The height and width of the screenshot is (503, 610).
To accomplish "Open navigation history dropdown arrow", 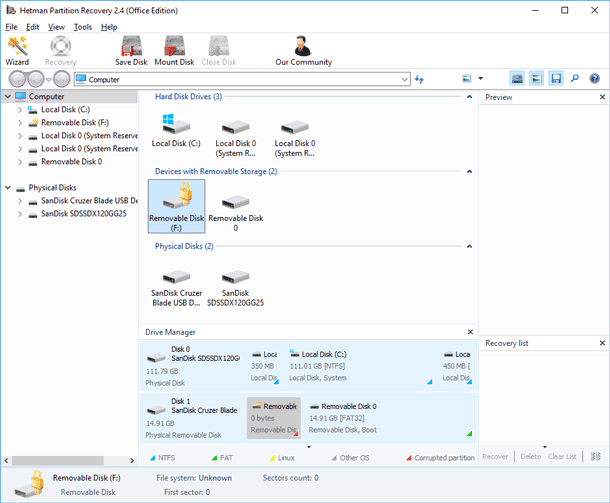I will point(49,79).
